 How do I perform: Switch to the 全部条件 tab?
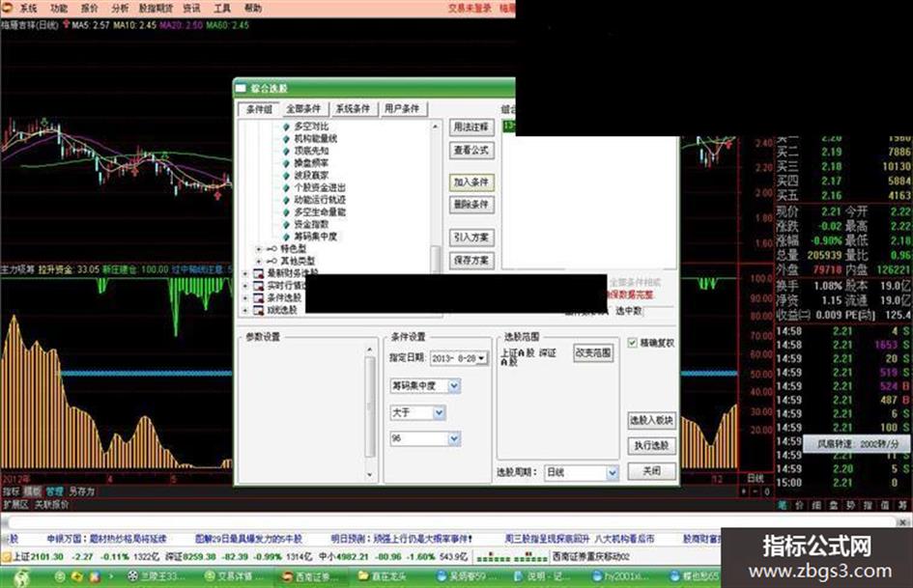coord(303,109)
